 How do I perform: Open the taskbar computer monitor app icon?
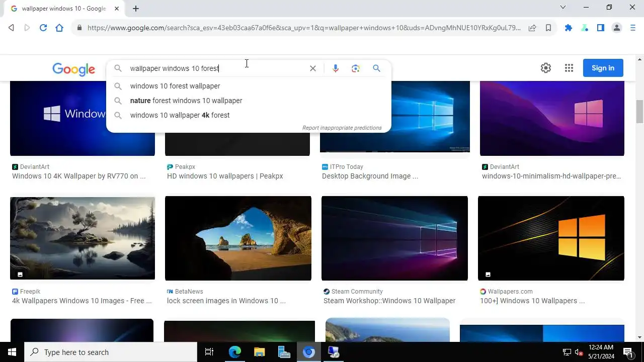[333, 352]
